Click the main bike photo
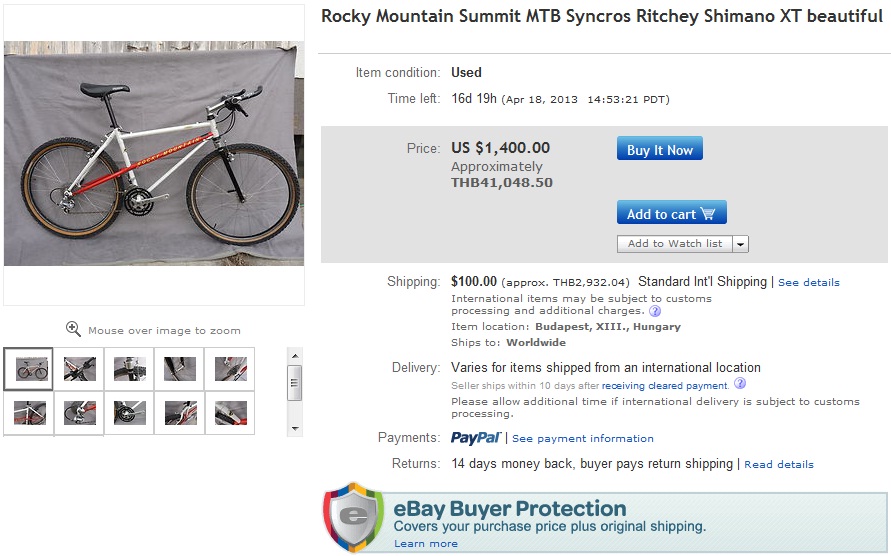891x556 pixels. click(x=154, y=153)
